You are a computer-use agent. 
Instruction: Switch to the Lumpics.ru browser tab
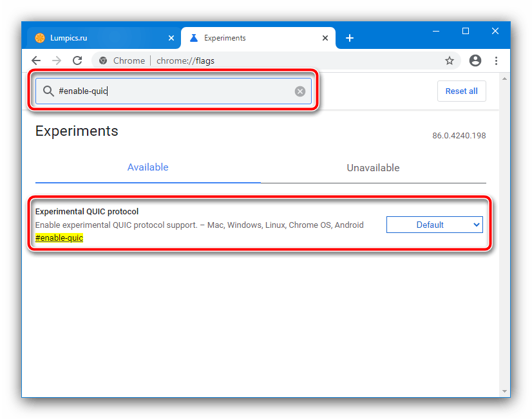click(x=97, y=38)
